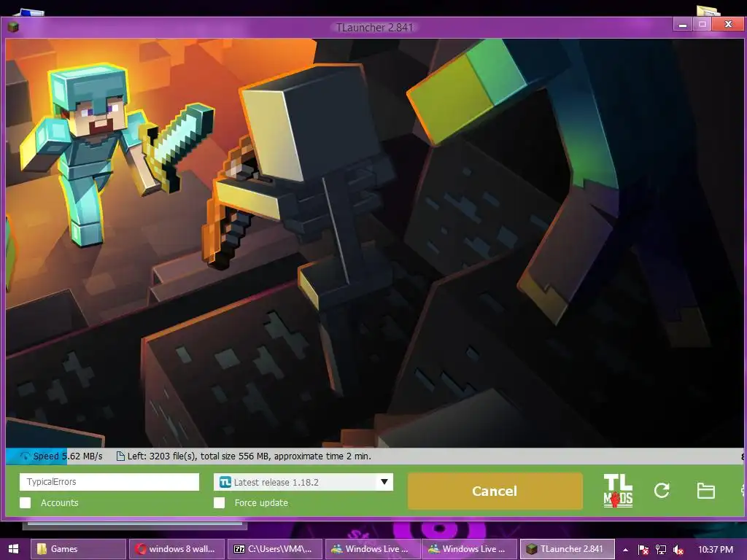Open the Windows Start button
The height and width of the screenshot is (560, 747).
pos(13,549)
